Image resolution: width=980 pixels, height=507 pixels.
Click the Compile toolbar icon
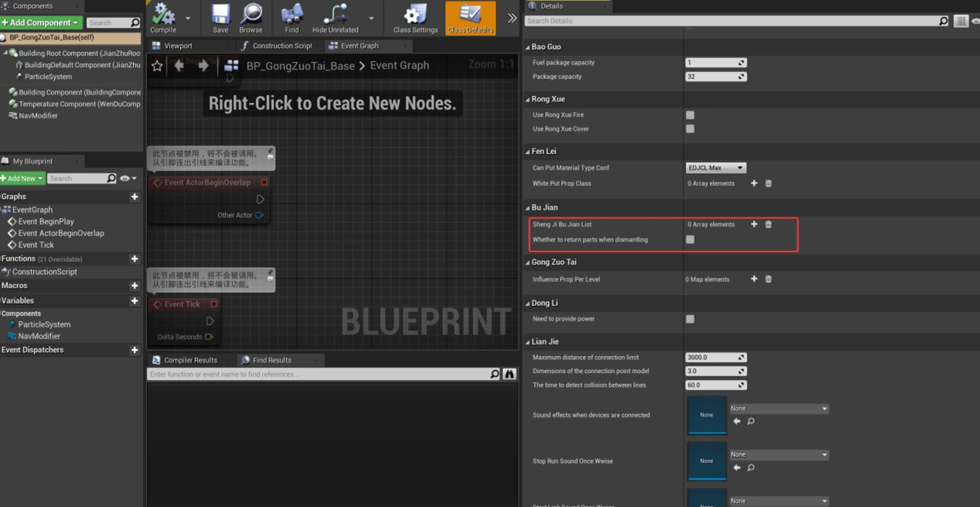click(x=163, y=15)
